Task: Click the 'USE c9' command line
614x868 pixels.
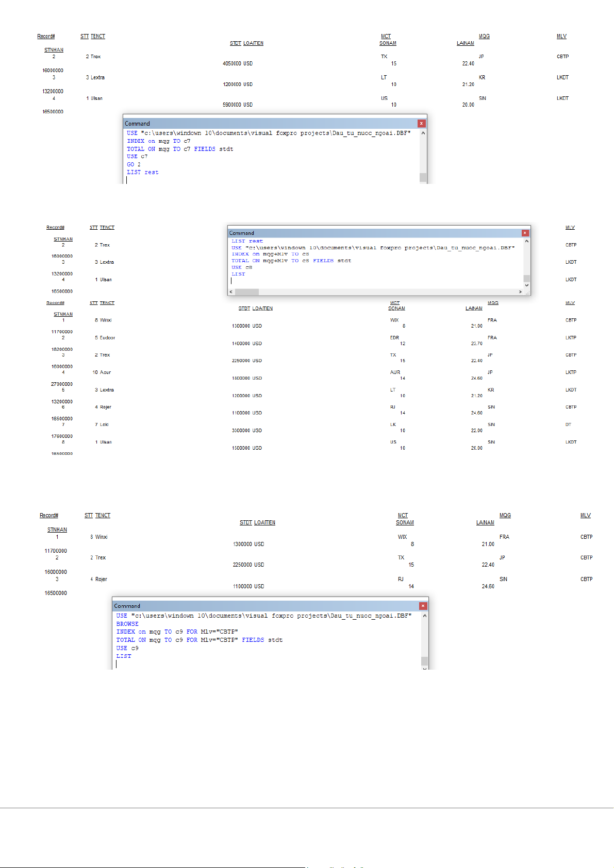Action: [127, 648]
